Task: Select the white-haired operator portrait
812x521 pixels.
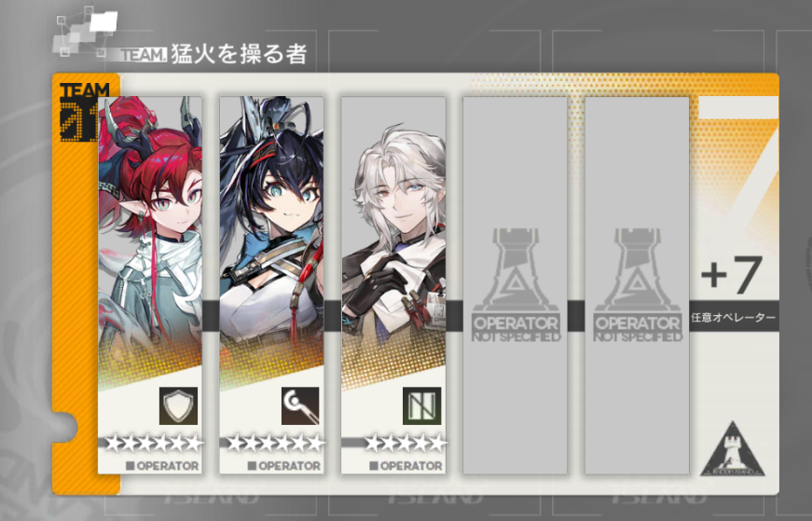Action: click(393, 243)
